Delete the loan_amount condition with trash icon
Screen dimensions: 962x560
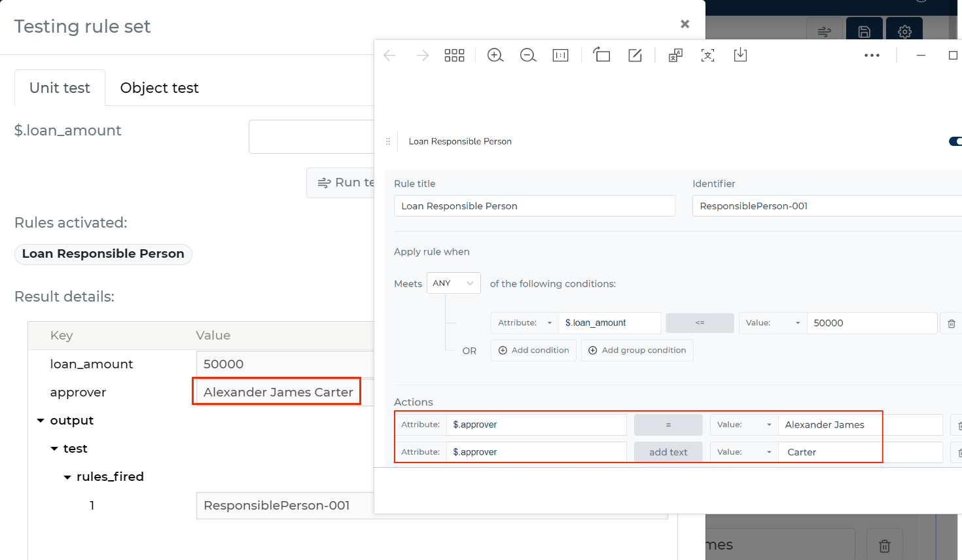click(952, 323)
